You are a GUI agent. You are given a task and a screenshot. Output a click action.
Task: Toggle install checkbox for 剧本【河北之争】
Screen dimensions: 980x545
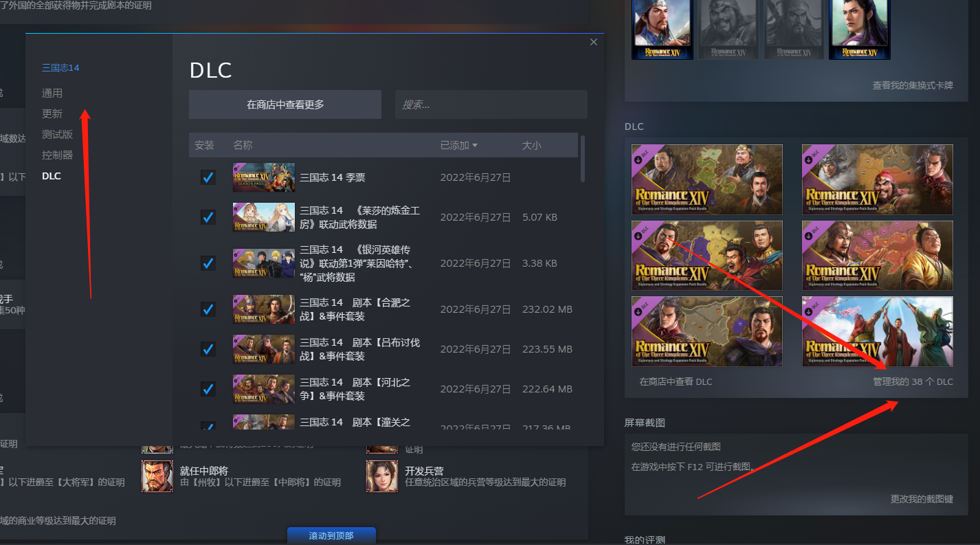(x=208, y=389)
